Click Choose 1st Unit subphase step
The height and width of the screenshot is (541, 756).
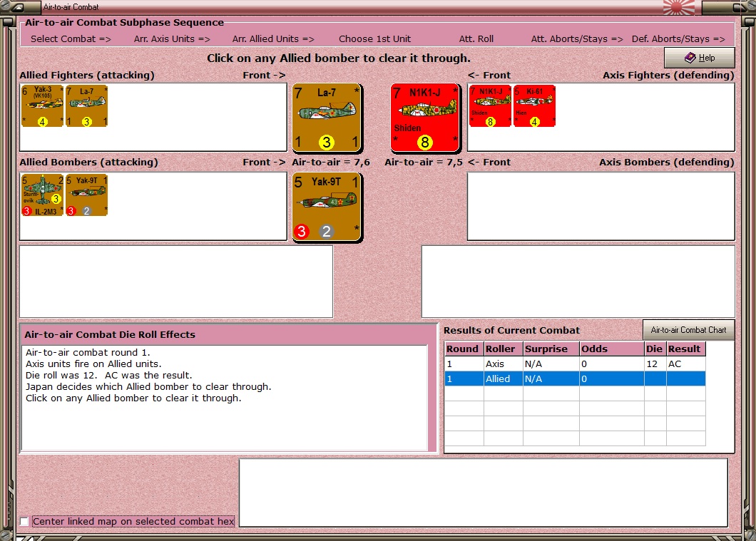tap(374, 39)
